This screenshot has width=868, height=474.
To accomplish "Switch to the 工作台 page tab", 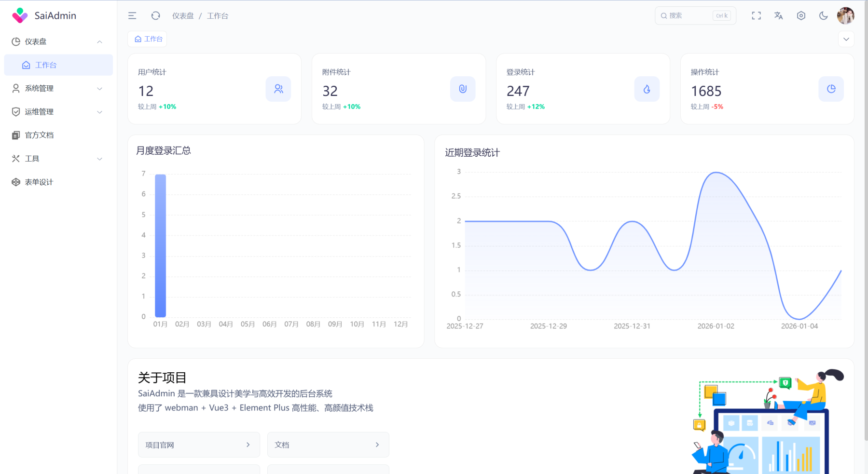I will pos(148,39).
